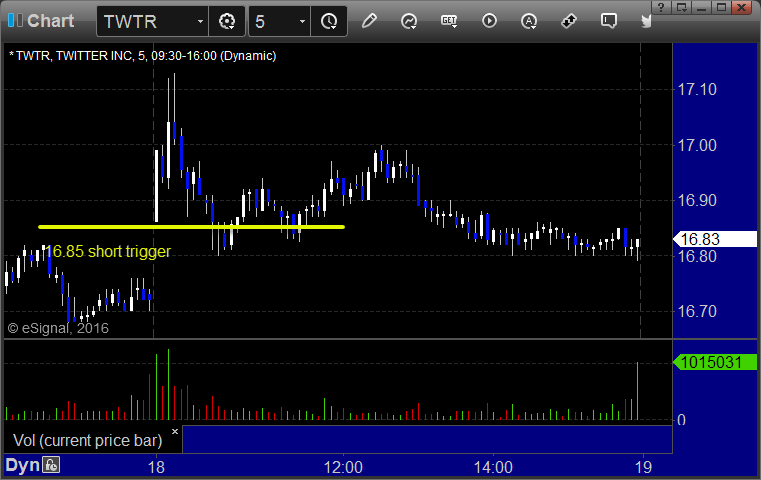Toggle the Dyn lock icon
761x480 pixels.
(x=51, y=465)
